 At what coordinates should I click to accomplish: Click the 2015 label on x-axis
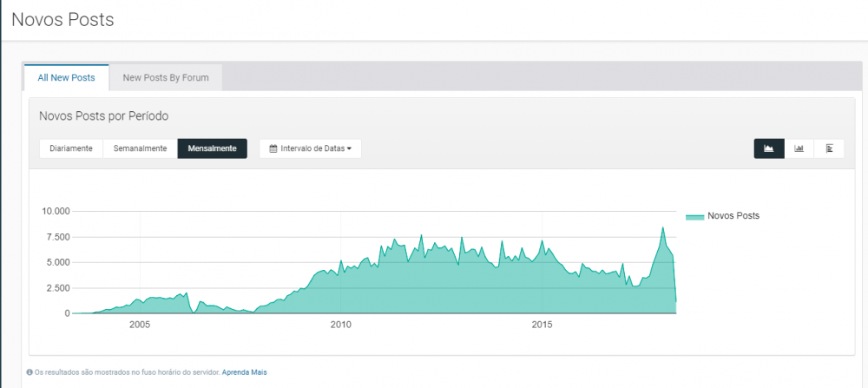[x=542, y=325]
